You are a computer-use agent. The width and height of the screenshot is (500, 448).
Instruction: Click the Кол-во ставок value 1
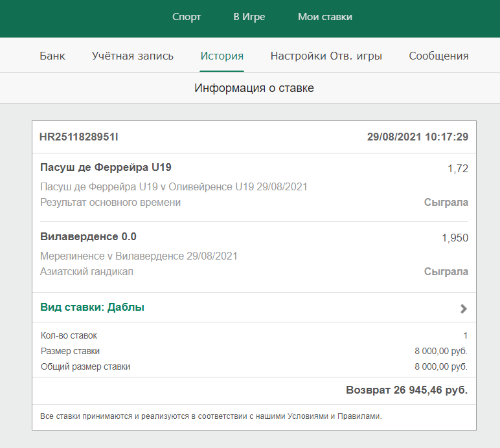(465, 335)
